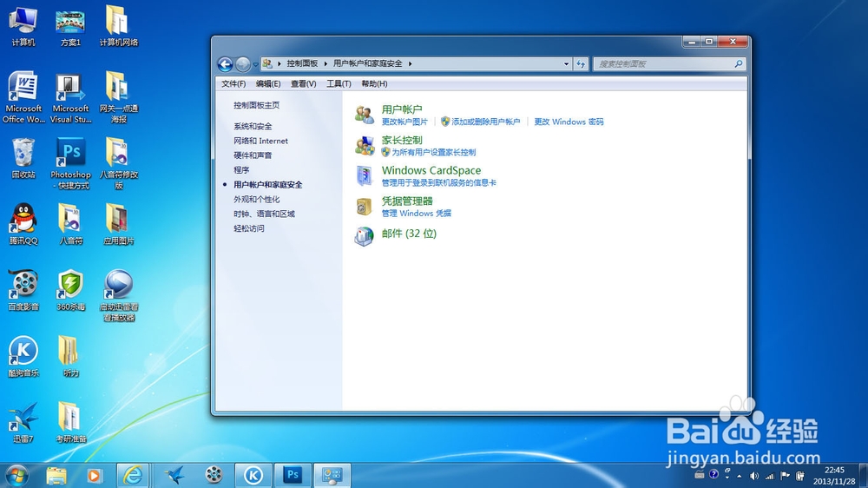Click 管理用于登录到联机服务的信息卡 link
Image resolution: width=868 pixels, height=488 pixels.
tap(439, 183)
